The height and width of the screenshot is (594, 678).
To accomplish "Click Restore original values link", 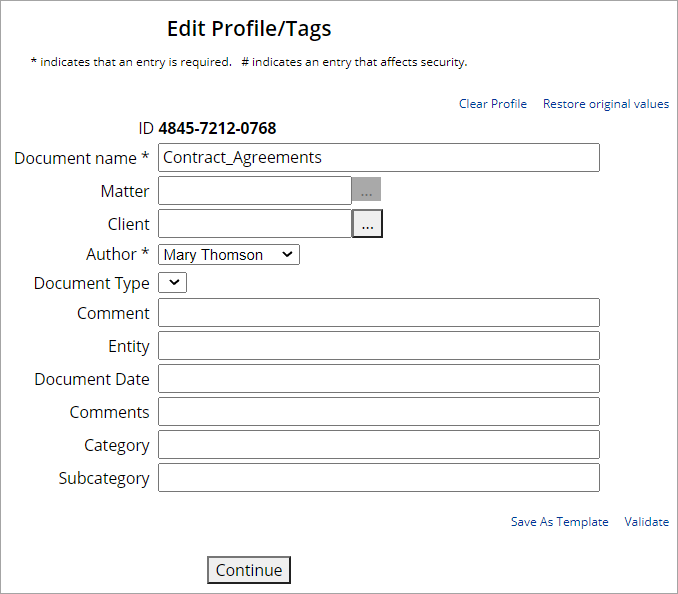I will pos(605,104).
